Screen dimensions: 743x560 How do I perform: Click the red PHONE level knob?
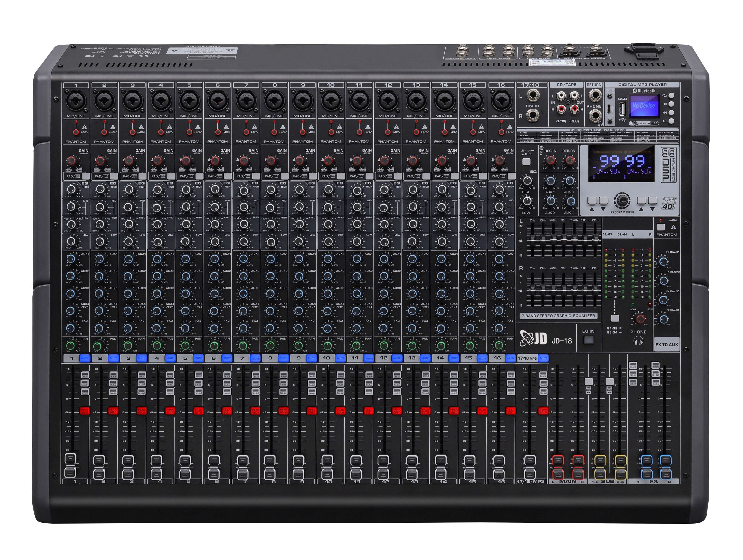(x=640, y=319)
